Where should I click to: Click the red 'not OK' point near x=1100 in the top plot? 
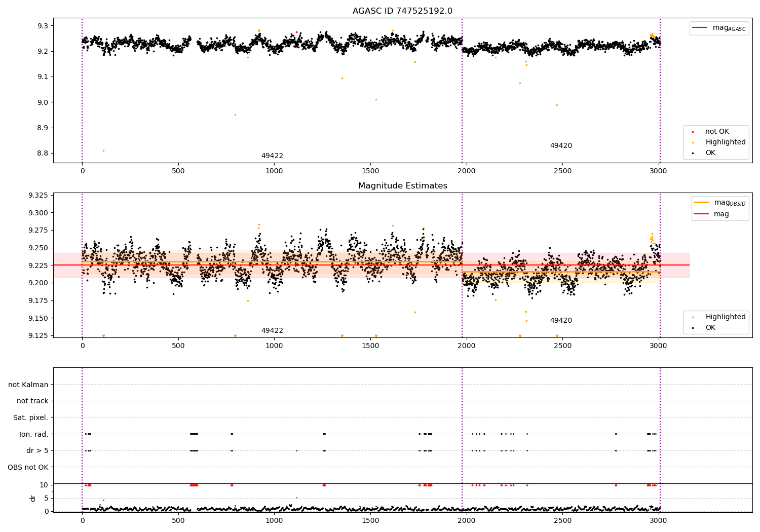pyautogui.click(x=296, y=32)
